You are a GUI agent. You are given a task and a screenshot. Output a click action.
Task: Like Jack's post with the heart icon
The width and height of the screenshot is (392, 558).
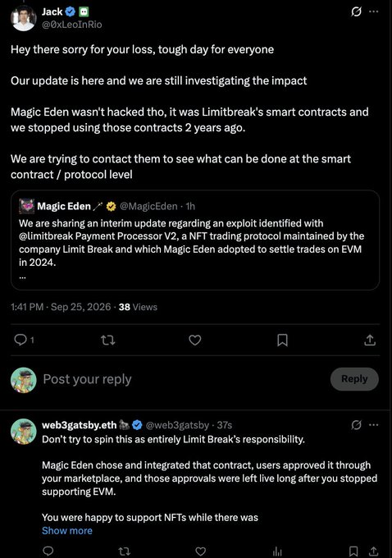[x=195, y=341]
